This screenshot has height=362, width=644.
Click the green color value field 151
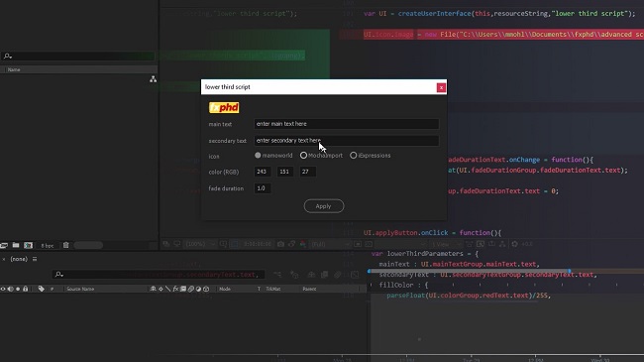[x=284, y=172]
